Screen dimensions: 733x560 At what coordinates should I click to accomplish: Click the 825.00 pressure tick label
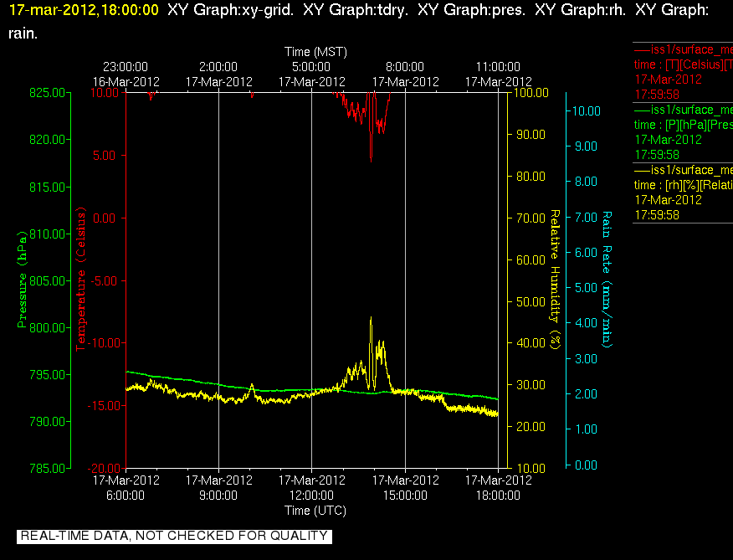[x=47, y=93]
